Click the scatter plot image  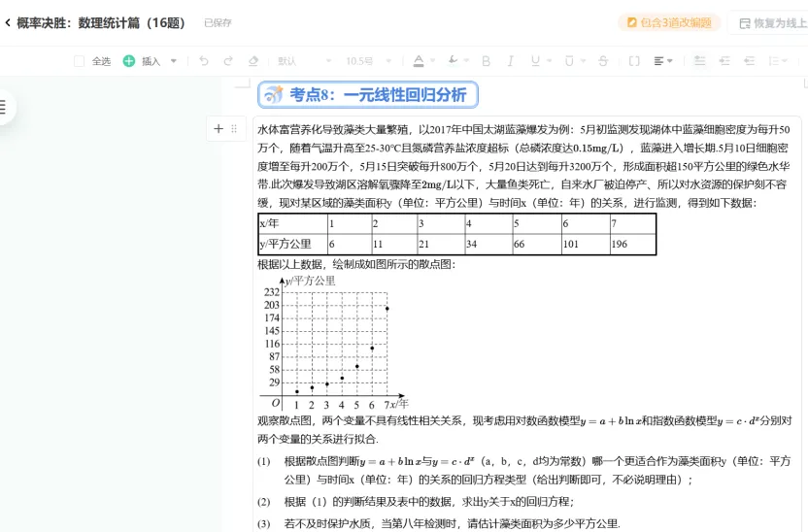333,343
